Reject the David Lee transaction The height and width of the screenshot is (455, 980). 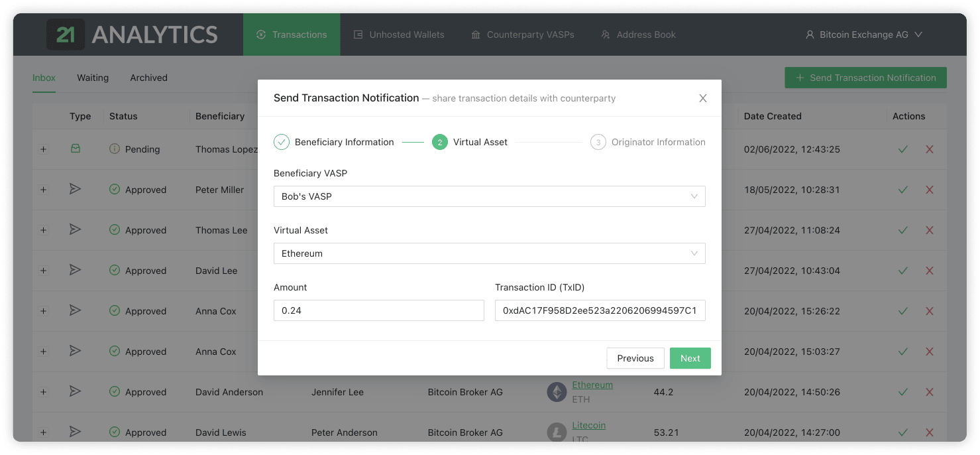[930, 271]
